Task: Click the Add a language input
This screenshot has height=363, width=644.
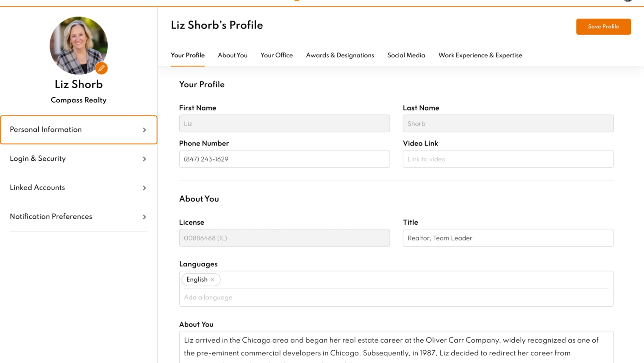Action: [396, 298]
